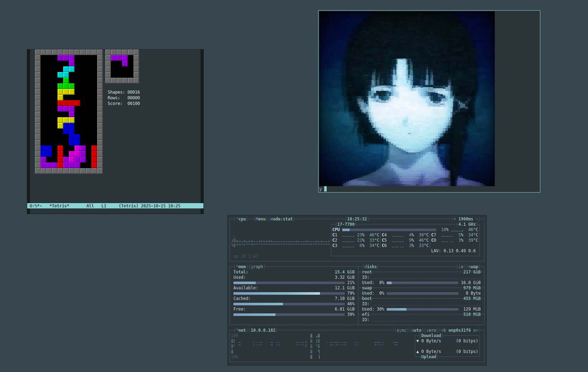588x372 pixels.
Task: Toggle the cpu box in btop
Action: point(241,219)
